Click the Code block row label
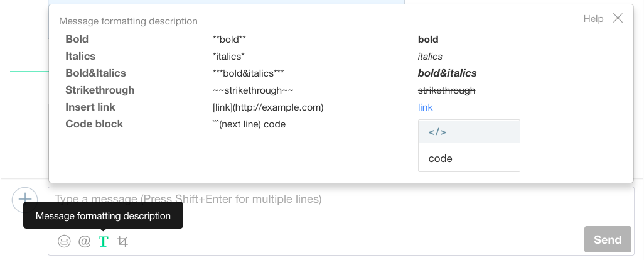This screenshot has height=260, width=644. (x=94, y=124)
